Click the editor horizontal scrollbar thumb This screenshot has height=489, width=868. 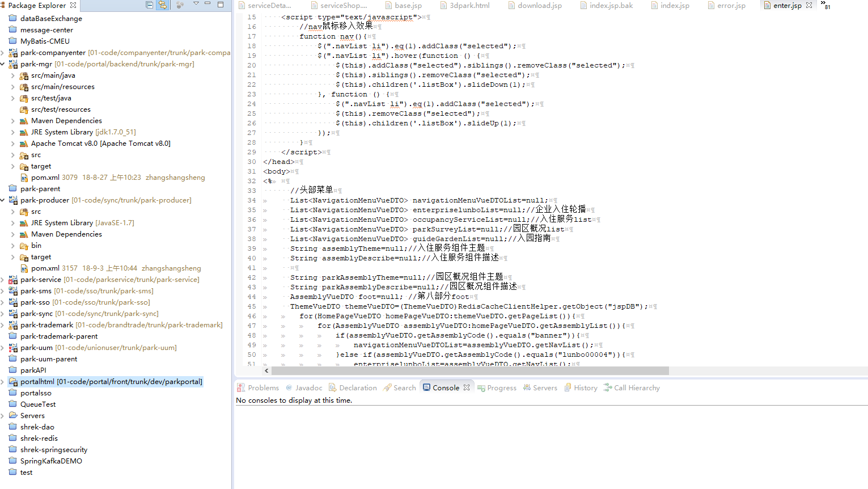point(470,370)
